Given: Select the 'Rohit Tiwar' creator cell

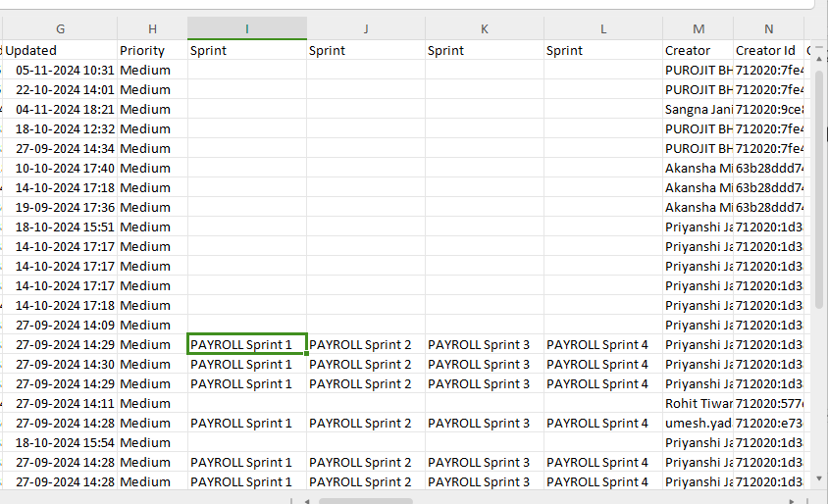Looking at the screenshot, I should [699, 404].
